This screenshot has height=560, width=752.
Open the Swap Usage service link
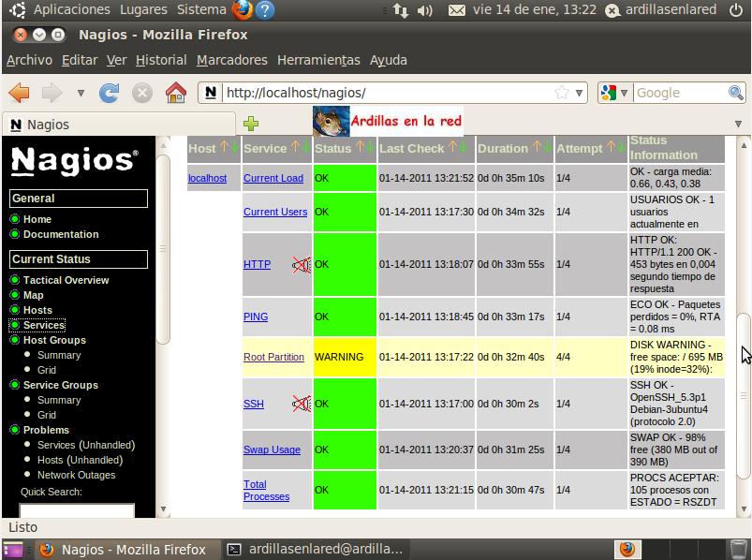click(x=272, y=449)
